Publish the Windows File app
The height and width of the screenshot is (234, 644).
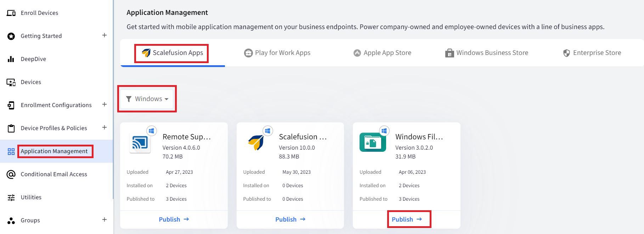click(x=407, y=219)
